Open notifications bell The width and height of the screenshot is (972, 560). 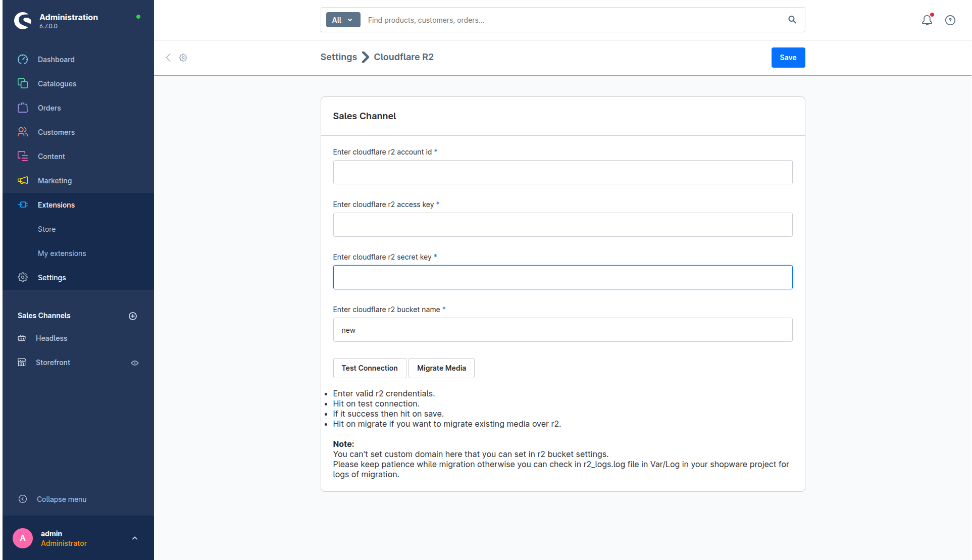[x=927, y=20]
